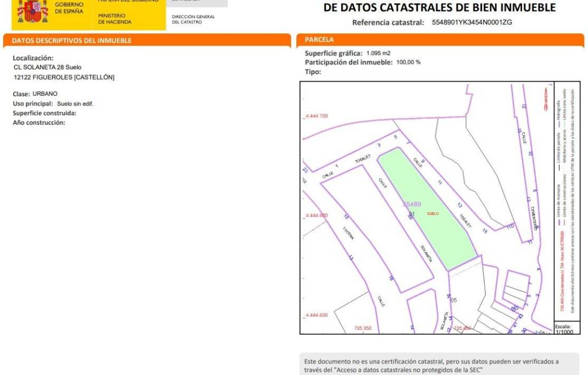This screenshot has height=375, width=588.
Task: Click the red SUELO label inside the parcel
Action: coord(433,214)
